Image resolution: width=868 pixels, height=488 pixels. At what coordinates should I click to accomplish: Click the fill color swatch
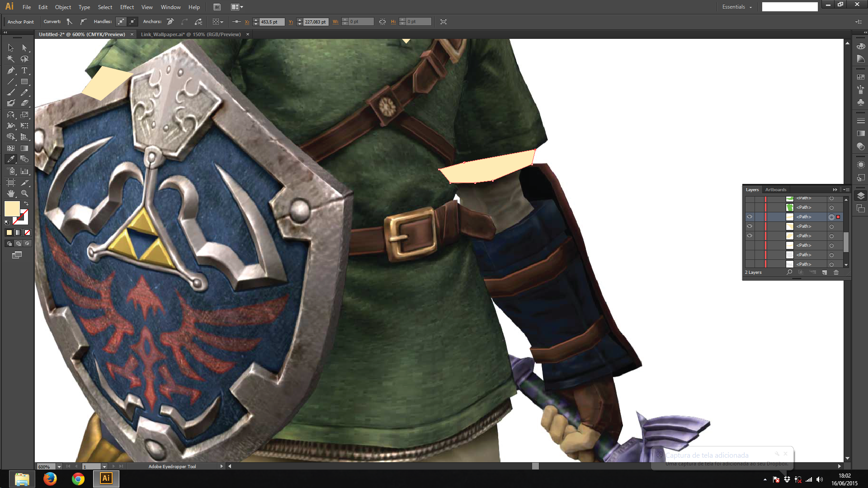(12, 209)
